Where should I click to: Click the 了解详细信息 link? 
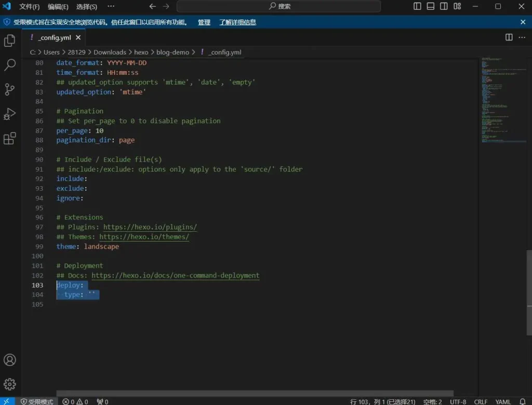click(237, 22)
